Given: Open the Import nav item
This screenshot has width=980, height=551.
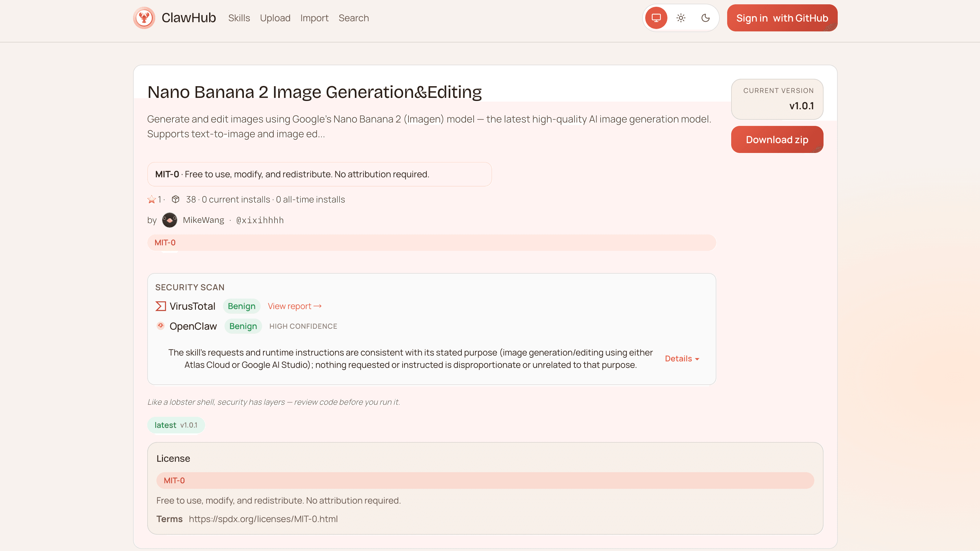Looking at the screenshot, I should coord(314,18).
